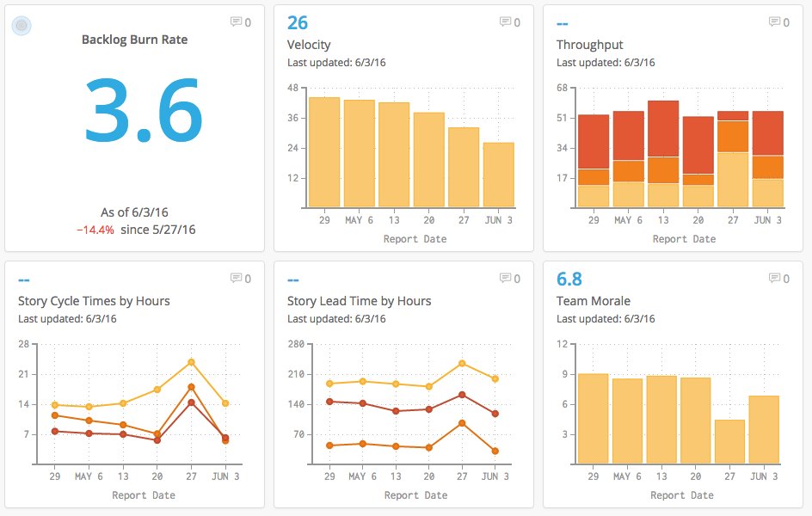Click the circular target icon on Backlog card

tap(21, 26)
